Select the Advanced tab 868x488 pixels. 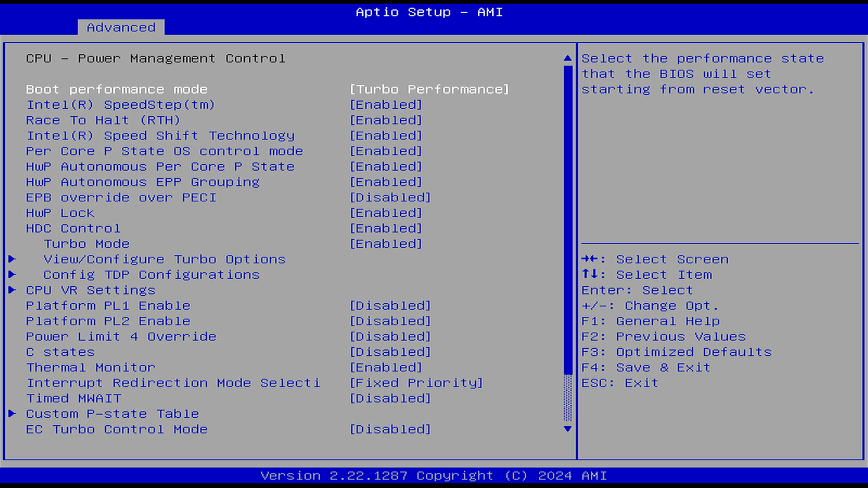(x=121, y=27)
